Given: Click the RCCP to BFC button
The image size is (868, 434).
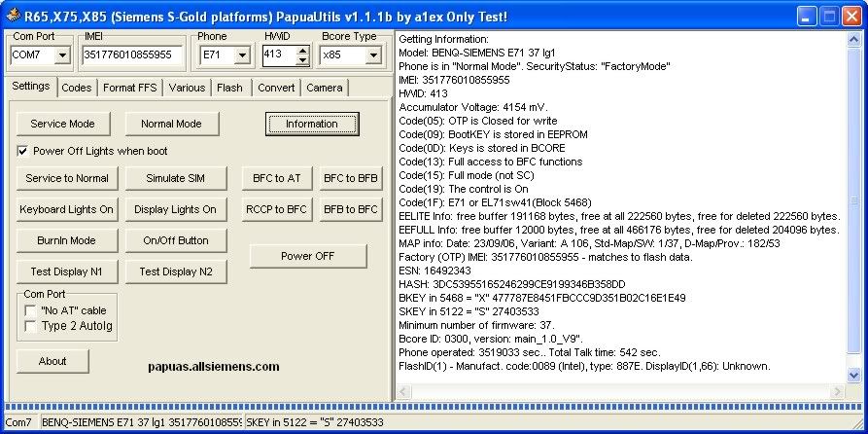Looking at the screenshot, I should [x=277, y=209].
